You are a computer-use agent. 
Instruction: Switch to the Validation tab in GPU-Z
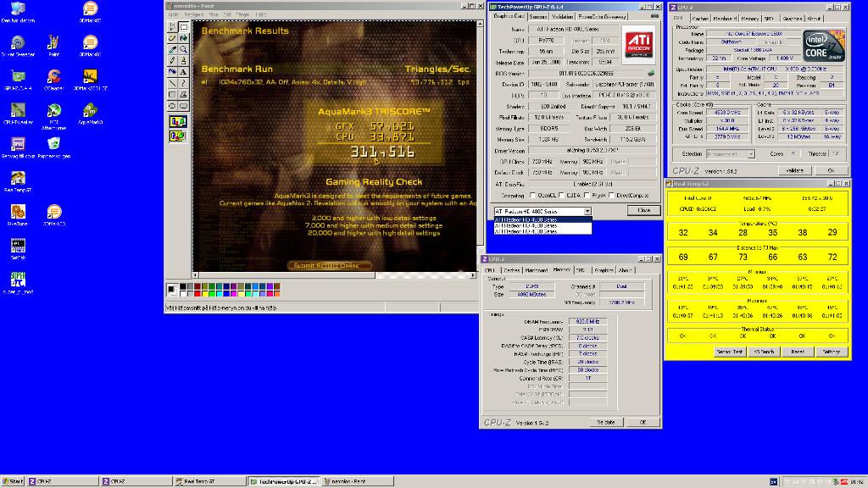coord(563,17)
